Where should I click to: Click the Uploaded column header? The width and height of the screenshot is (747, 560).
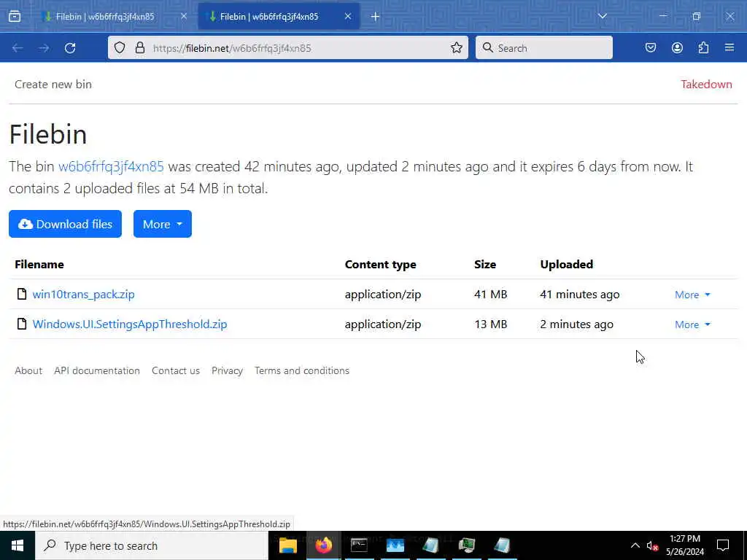click(x=566, y=264)
